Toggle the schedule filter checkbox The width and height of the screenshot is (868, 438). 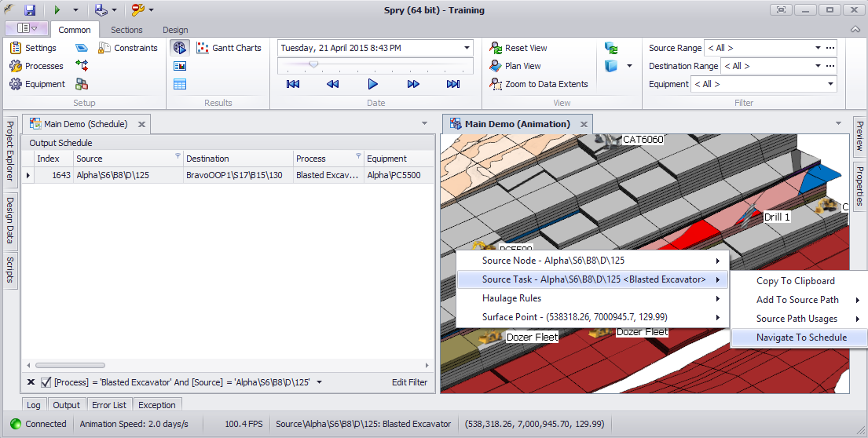(46, 382)
